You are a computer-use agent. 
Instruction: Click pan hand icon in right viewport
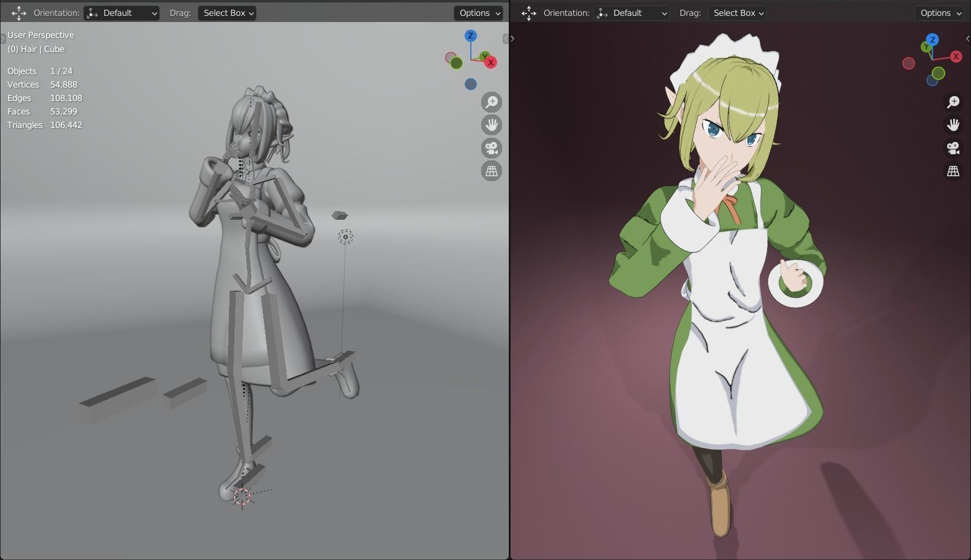click(x=953, y=125)
